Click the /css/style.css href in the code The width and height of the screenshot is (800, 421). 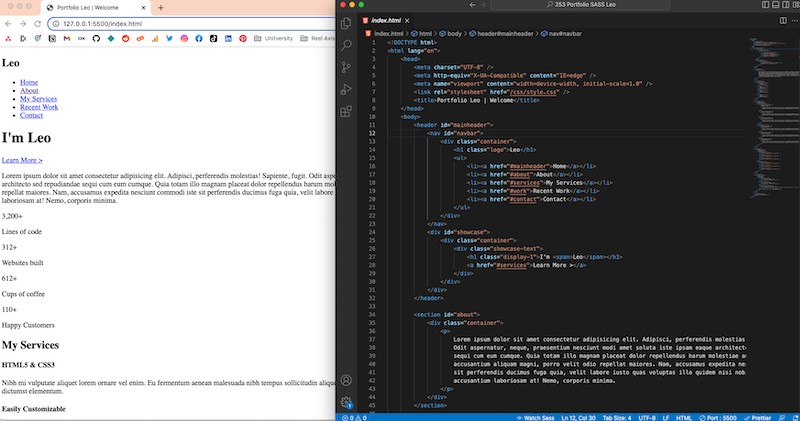(x=533, y=92)
